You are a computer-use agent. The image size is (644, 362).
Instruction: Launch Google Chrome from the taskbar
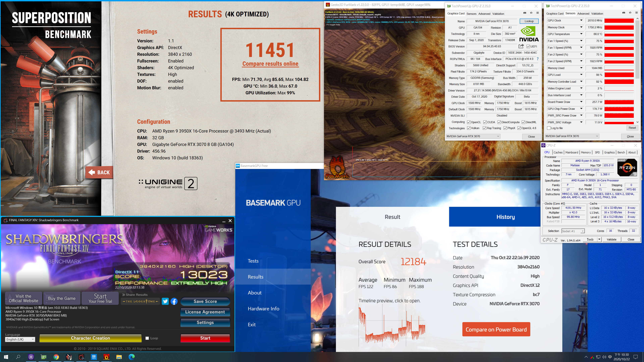pyautogui.click(x=56, y=357)
